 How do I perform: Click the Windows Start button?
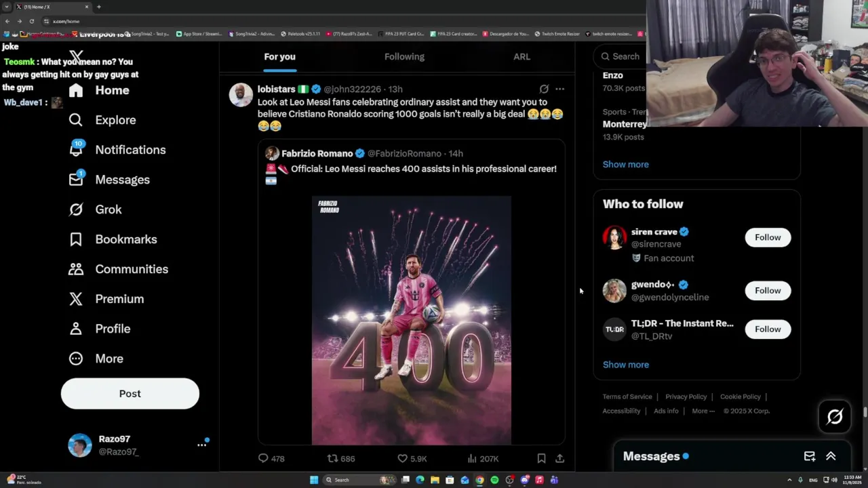(x=314, y=480)
